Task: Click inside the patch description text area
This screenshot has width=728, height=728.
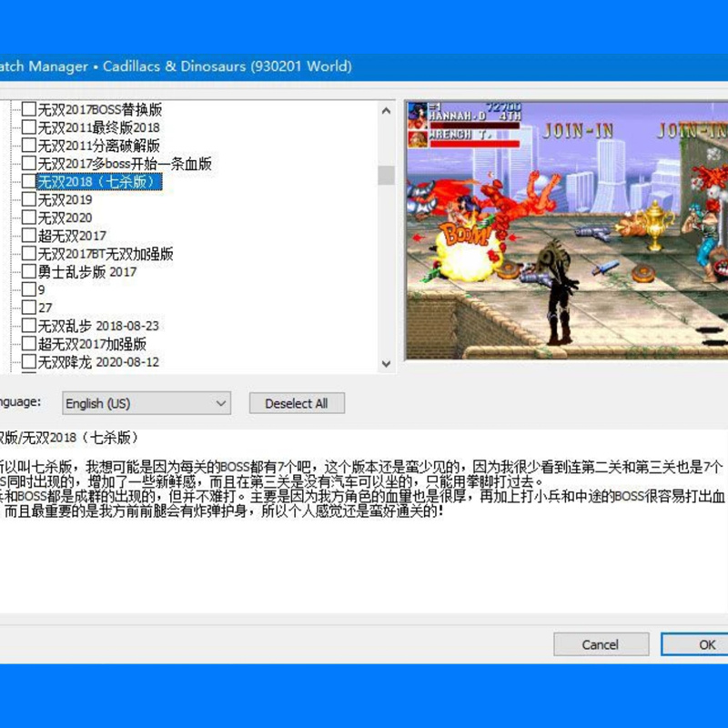Action: point(364,520)
